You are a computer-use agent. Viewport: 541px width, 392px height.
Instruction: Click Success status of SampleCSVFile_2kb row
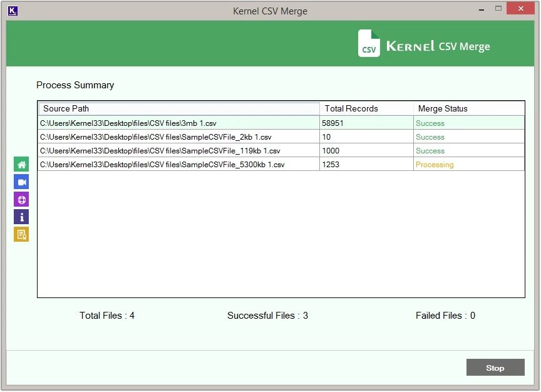pos(469,137)
